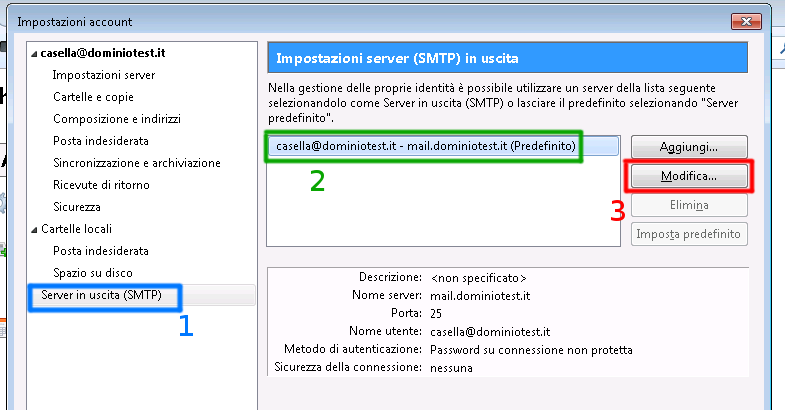Screen dimensions: 785x410
Task: Click the Modifica... button
Action: 689,176
